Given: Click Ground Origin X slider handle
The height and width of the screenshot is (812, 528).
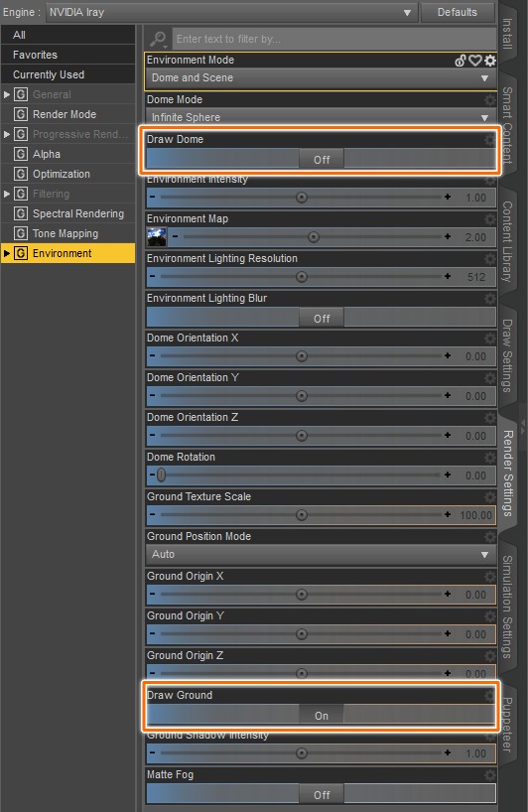Looking at the screenshot, I should coord(302,595).
